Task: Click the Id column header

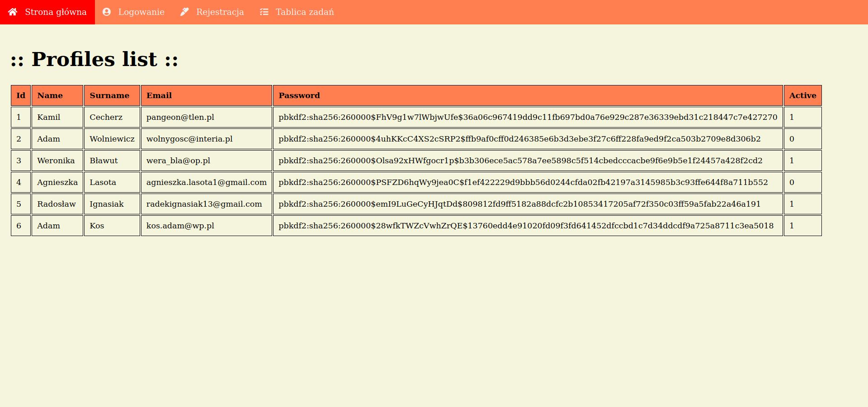Action: point(21,95)
